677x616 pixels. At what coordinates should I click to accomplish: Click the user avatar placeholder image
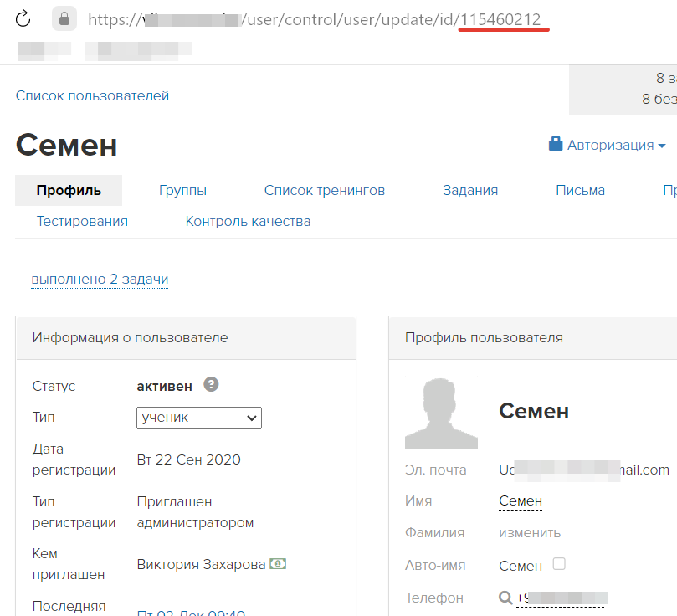coord(441,412)
